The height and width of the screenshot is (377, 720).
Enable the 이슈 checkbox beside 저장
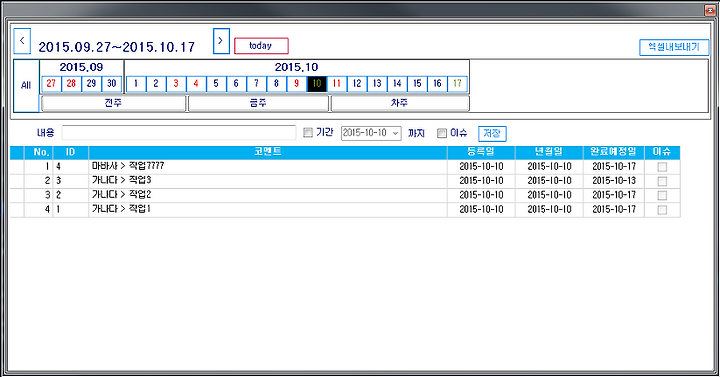click(442, 133)
